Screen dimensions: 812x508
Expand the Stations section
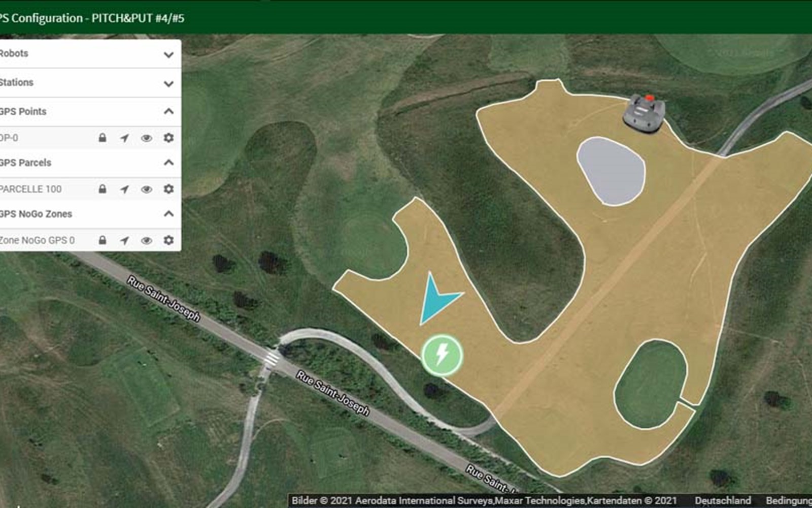(168, 83)
